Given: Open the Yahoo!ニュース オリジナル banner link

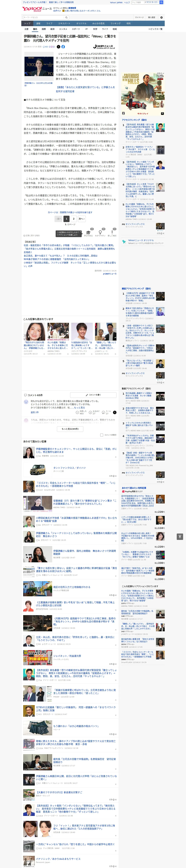Looking at the screenshot, I should click(143, 242).
